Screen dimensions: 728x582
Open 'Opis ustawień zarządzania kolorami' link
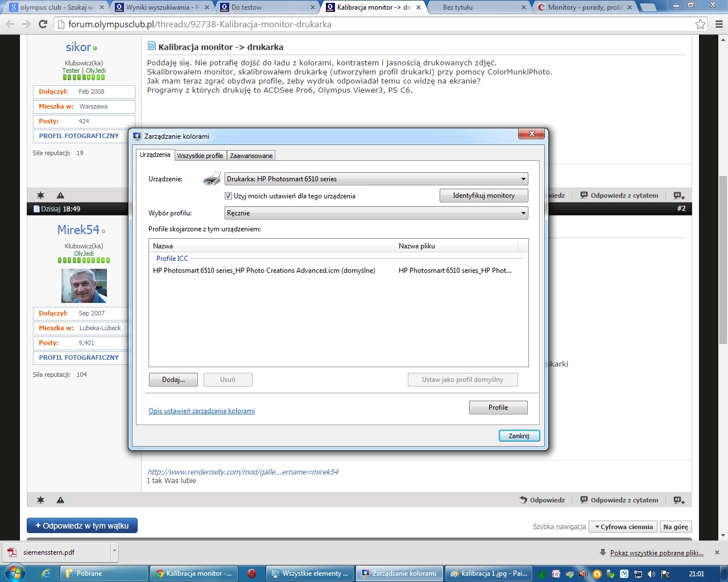(201, 411)
